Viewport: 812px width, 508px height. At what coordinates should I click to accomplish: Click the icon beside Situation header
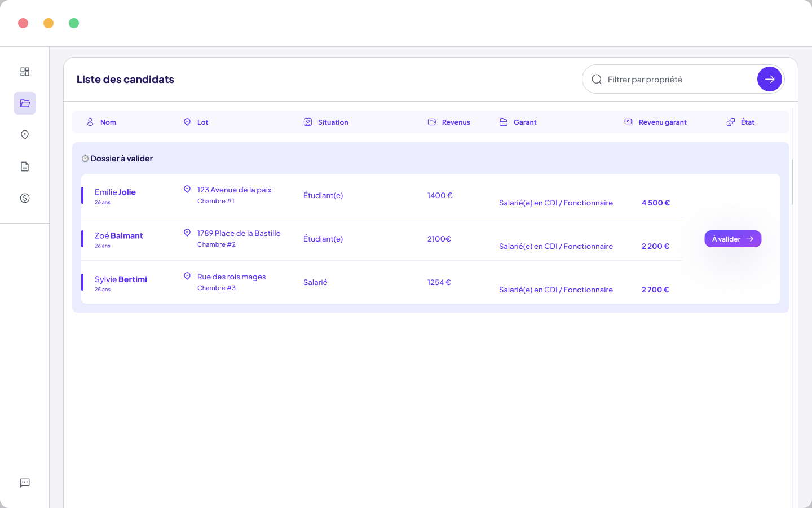308,122
